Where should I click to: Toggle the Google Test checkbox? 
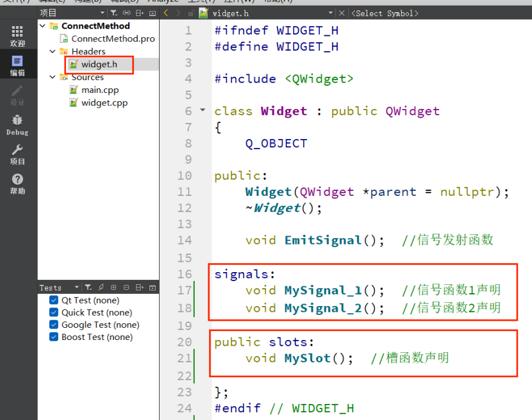point(54,325)
